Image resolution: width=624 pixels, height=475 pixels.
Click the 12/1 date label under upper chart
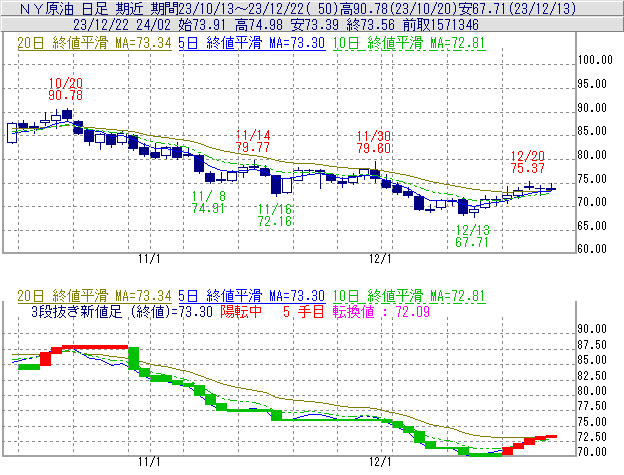tap(380, 259)
